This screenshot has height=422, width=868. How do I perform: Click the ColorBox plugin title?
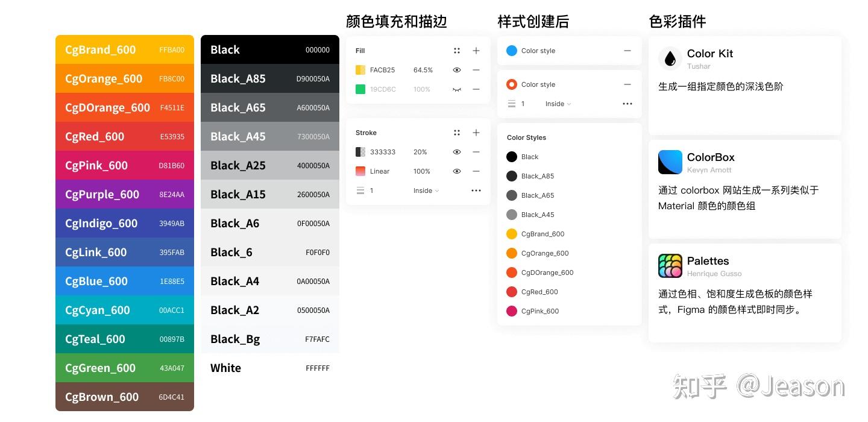[x=711, y=157]
